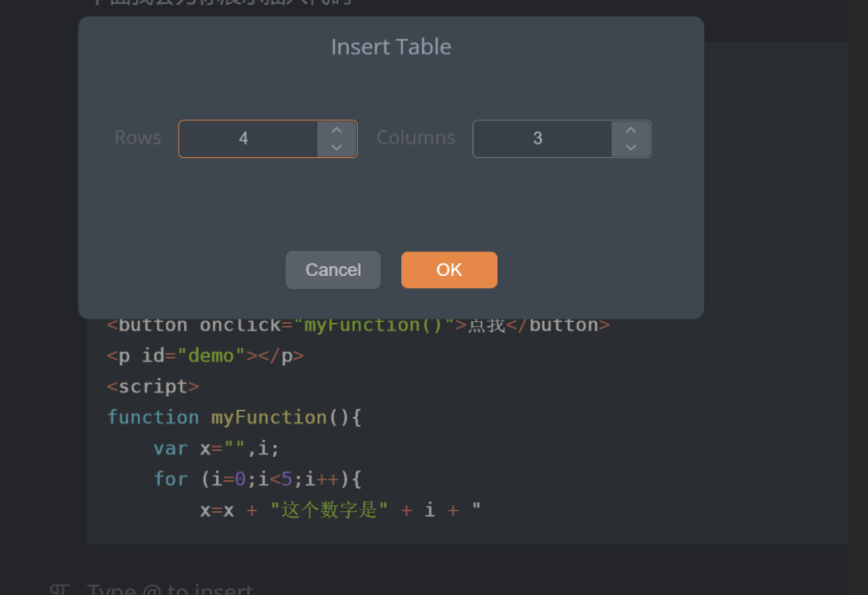
Task: Click the Insert Table dialog title
Action: [x=391, y=47]
